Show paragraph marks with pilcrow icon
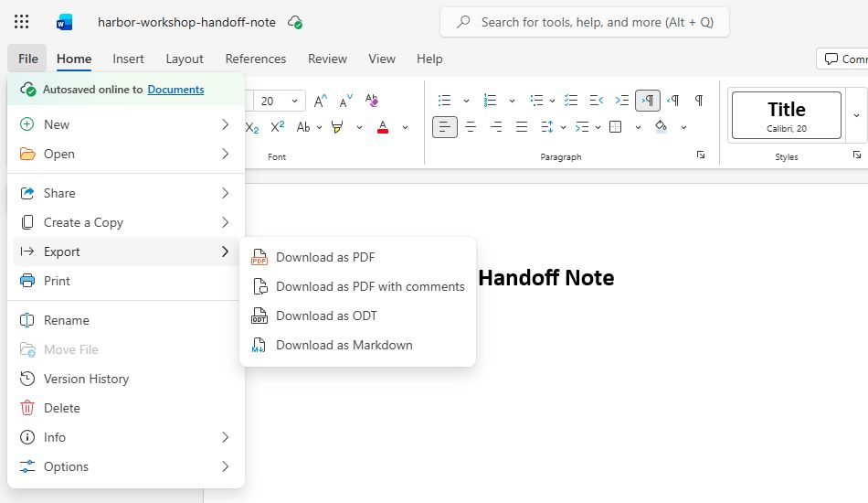 pyautogui.click(x=699, y=101)
